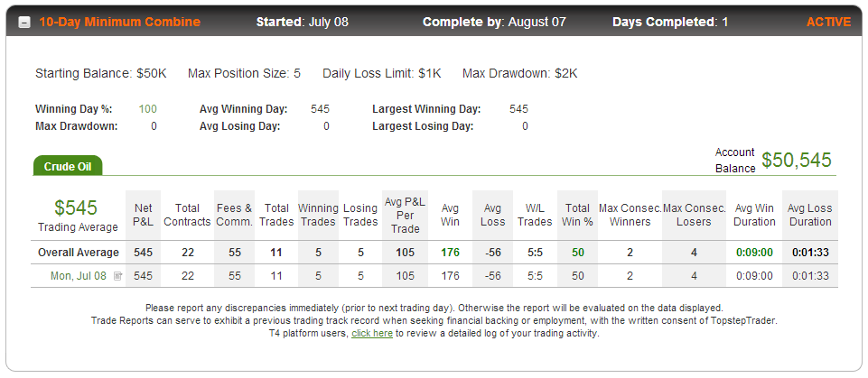This screenshot has height=378, width=868.
Task: Open the Mon, Jul 08 notes icon
Action: [x=117, y=276]
